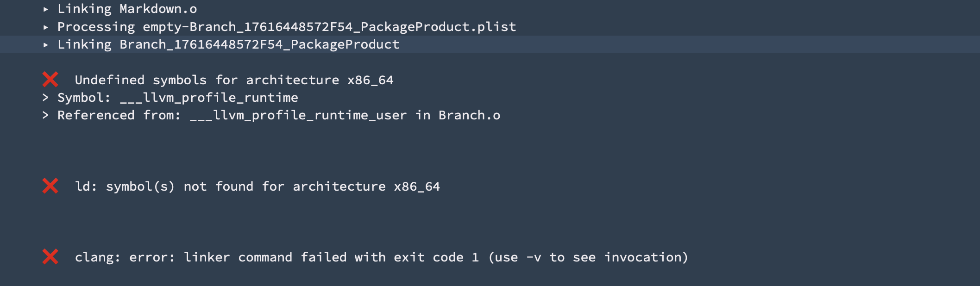
Task: Click the Symbol: ___llvm_profile_runtime line
Action: [x=178, y=98]
